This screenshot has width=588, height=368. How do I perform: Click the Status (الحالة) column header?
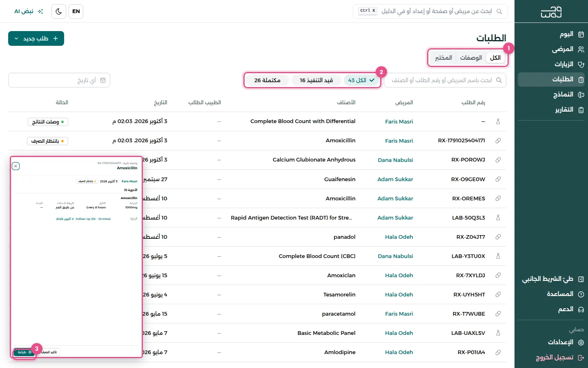tap(62, 102)
